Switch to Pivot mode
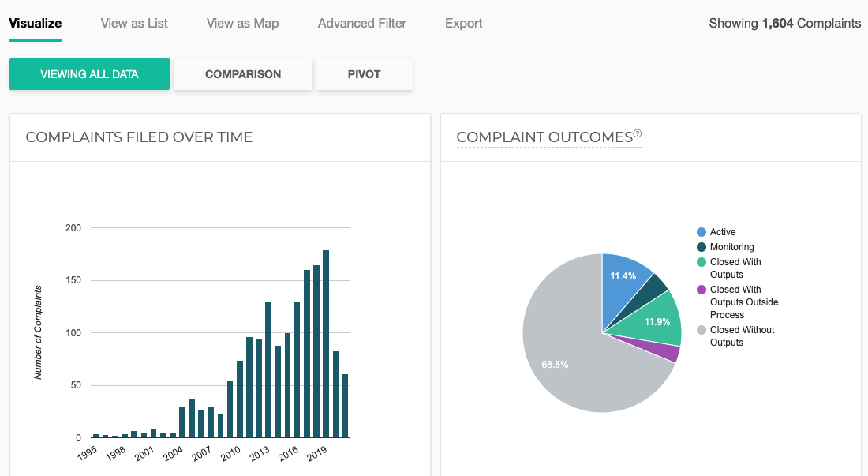The width and height of the screenshot is (868, 476). pos(365,74)
